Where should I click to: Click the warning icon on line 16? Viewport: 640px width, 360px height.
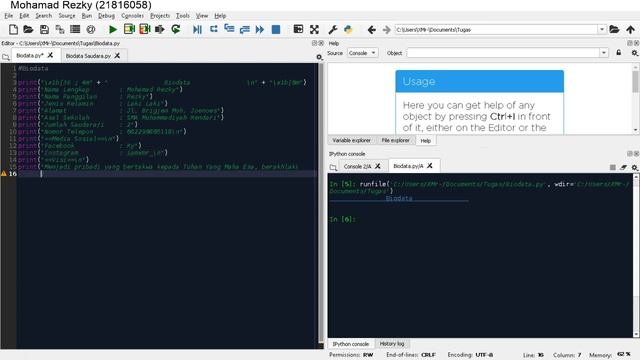coord(4,173)
